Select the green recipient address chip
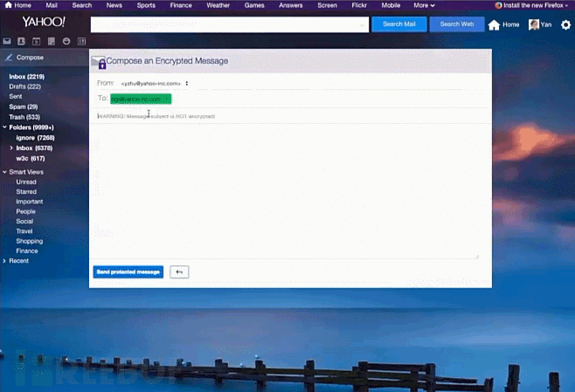575x392 pixels. coord(141,99)
